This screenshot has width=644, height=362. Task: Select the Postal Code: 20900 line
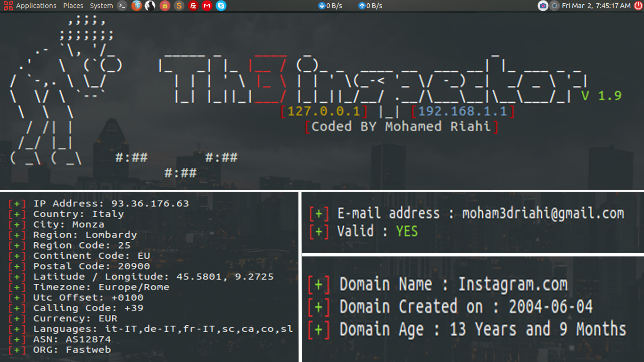click(x=79, y=266)
